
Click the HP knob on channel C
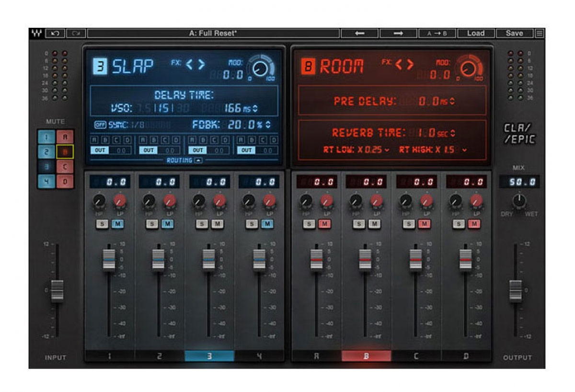(406, 201)
